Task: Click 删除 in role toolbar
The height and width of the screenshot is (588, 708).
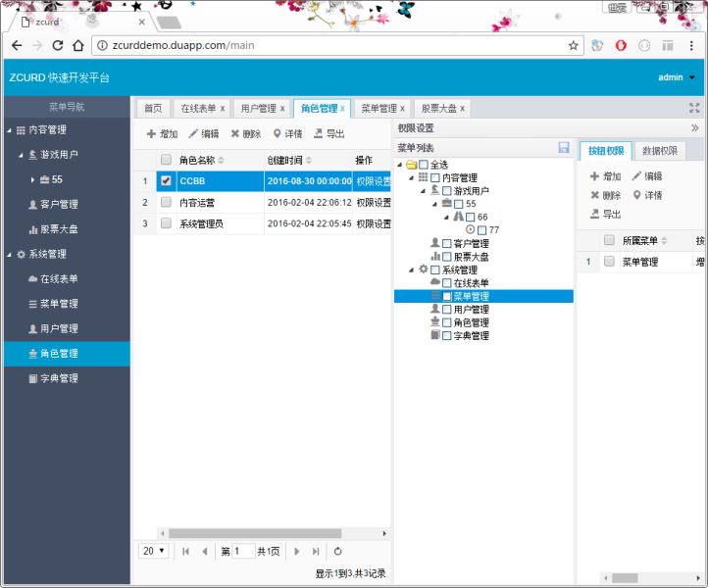Action: (x=245, y=134)
